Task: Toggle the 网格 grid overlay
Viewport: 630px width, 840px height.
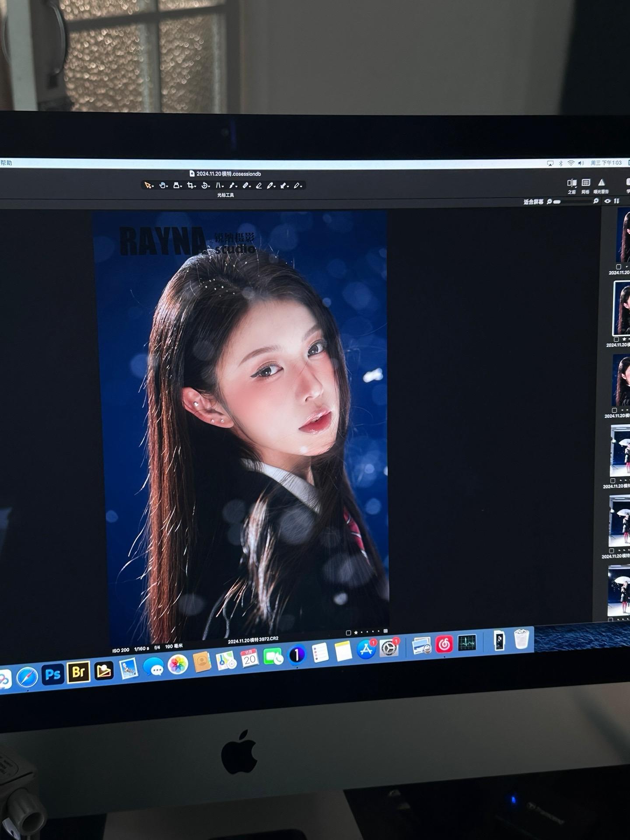Action: [586, 185]
